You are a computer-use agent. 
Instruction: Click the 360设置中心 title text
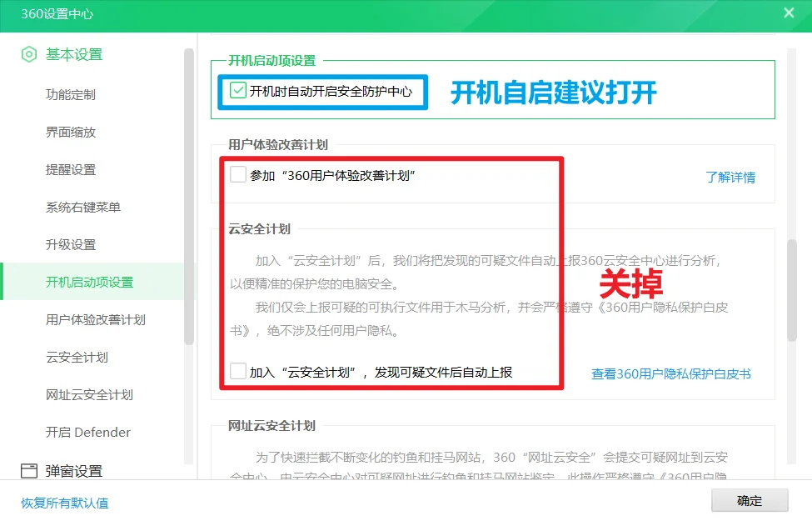pos(57,13)
